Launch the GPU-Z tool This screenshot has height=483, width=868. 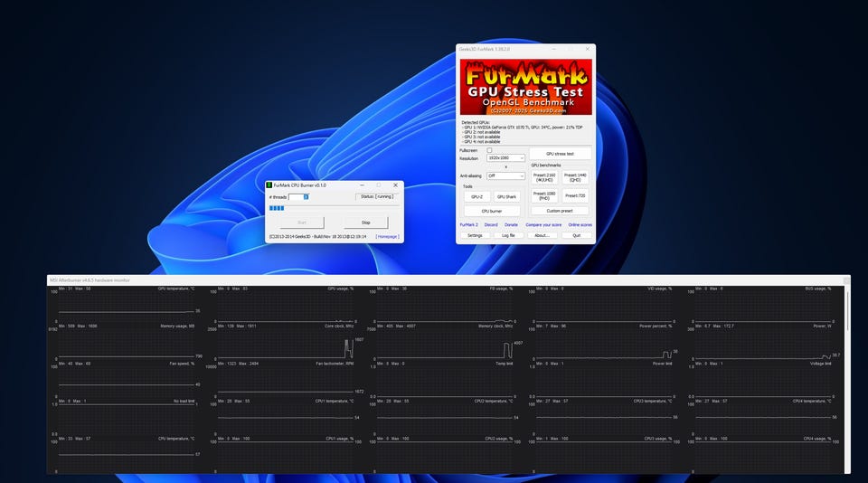coord(476,196)
